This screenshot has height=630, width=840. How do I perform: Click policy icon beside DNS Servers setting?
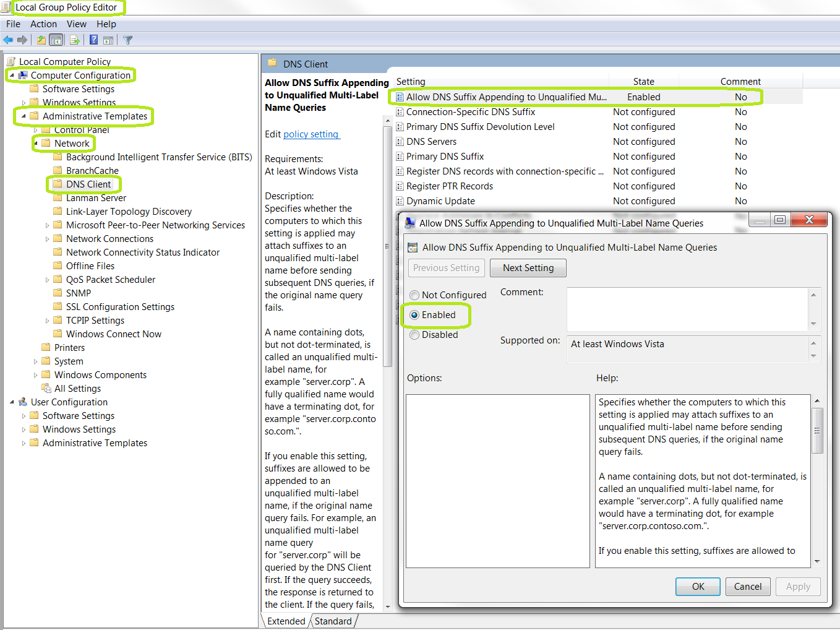tap(400, 142)
